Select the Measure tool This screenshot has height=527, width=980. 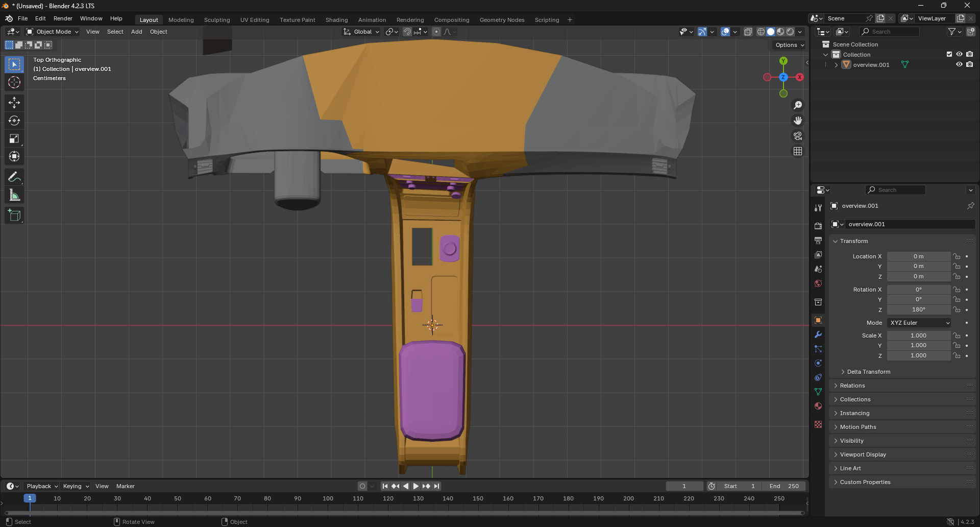click(x=14, y=195)
